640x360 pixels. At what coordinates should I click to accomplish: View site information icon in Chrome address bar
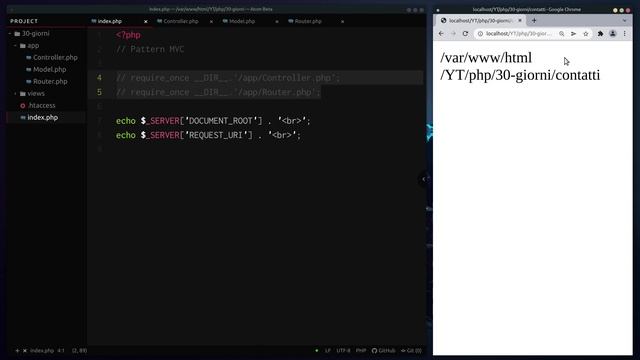click(480, 34)
